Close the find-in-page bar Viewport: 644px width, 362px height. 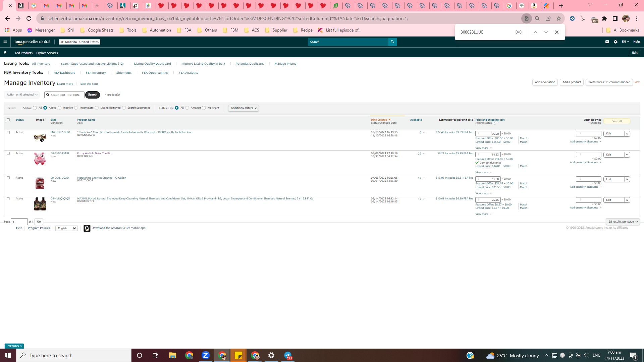(x=557, y=32)
